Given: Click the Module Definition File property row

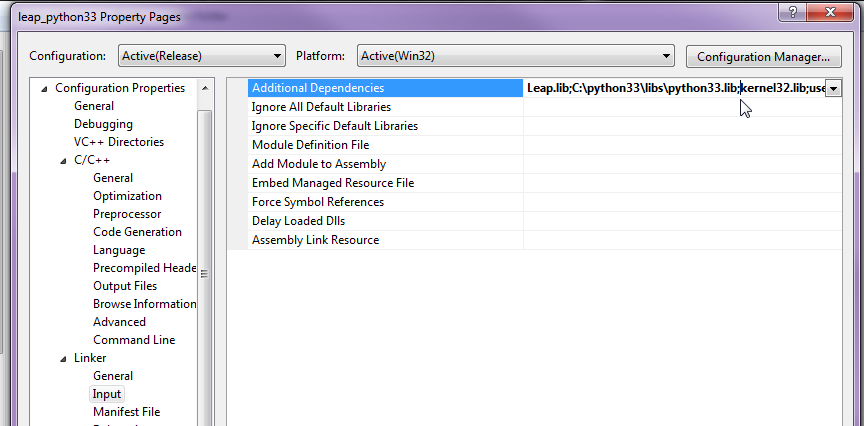Looking at the screenshot, I should [310, 145].
